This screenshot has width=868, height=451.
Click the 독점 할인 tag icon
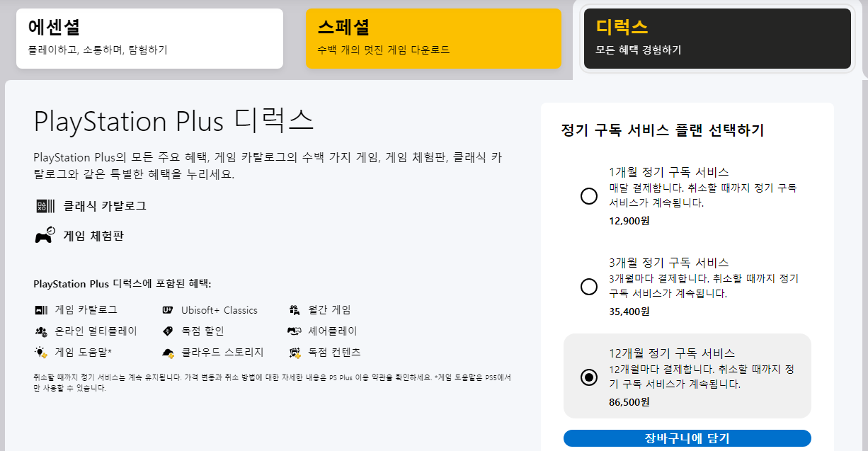(168, 331)
